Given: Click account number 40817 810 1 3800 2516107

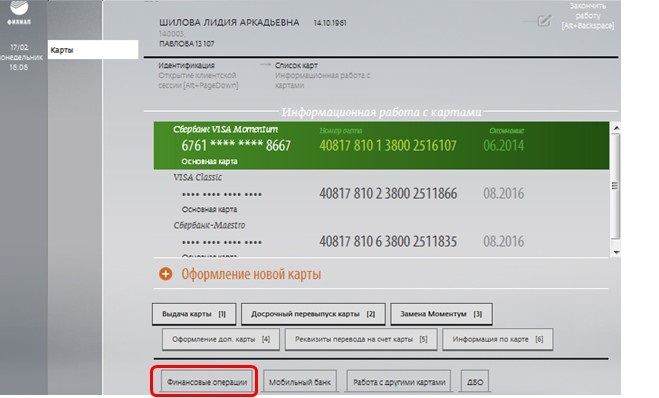Looking at the screenshot, I should tap(388, 146).
